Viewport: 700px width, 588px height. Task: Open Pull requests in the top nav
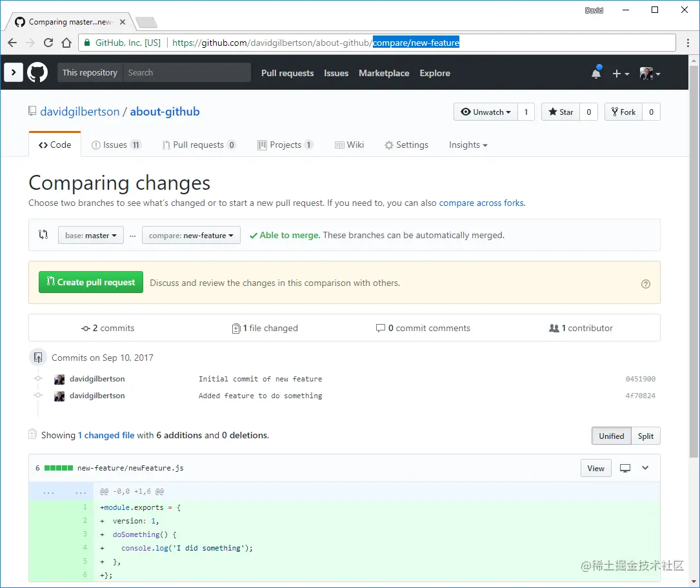point(288,73)
